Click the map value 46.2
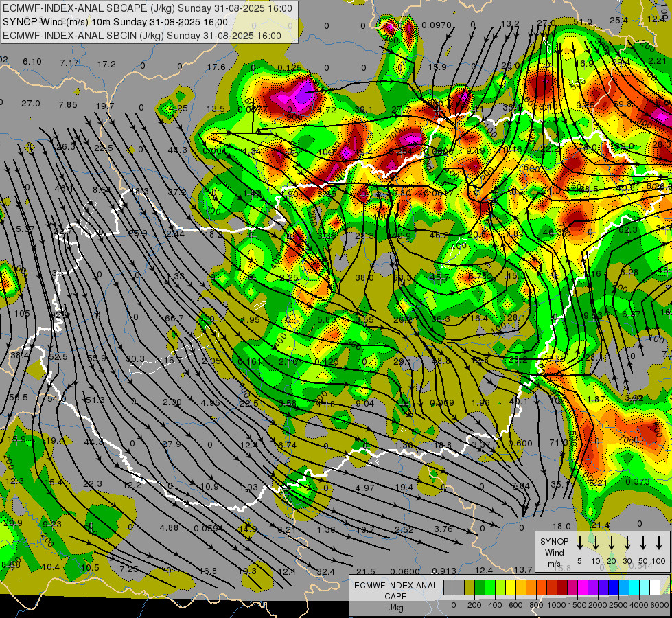Screen dimensions: 672x618 (x=439, y=235)
